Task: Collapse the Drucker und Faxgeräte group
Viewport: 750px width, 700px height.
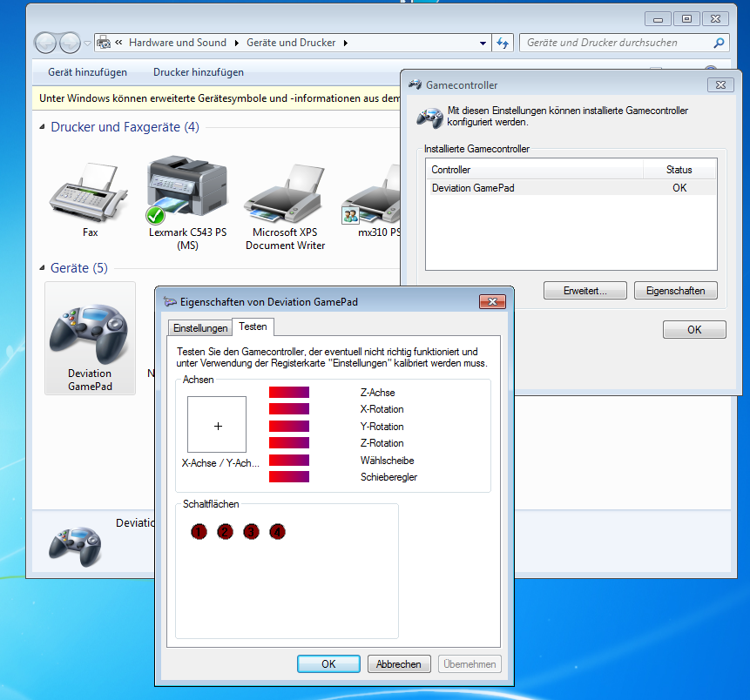Action: [x=42, y=127]
